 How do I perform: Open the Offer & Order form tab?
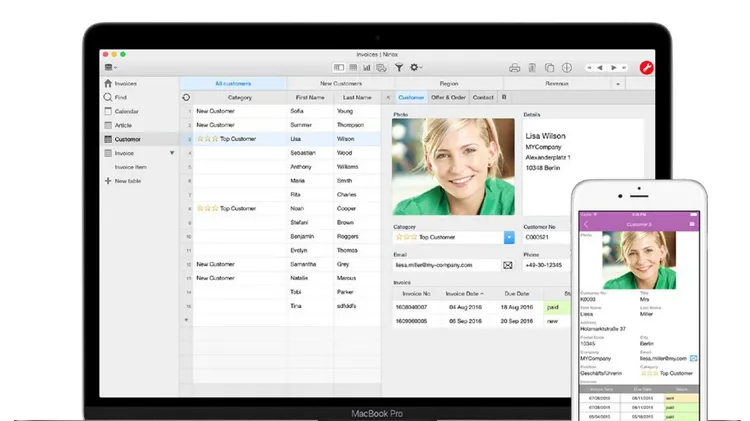[x=448, y=97]
